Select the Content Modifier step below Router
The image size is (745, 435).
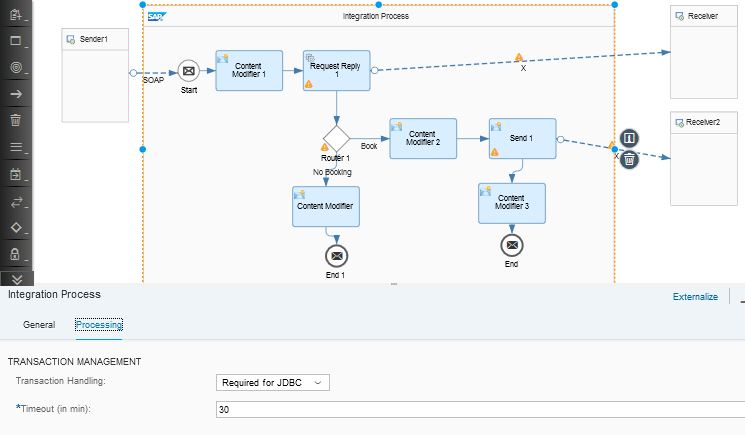point(325,206)
